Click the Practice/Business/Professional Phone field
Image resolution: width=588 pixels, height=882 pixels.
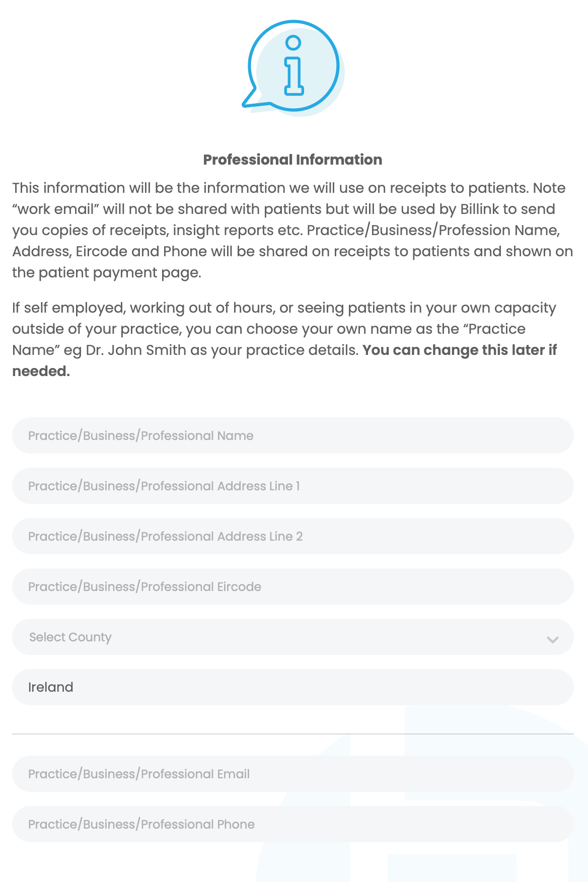[x=292, y=824]
